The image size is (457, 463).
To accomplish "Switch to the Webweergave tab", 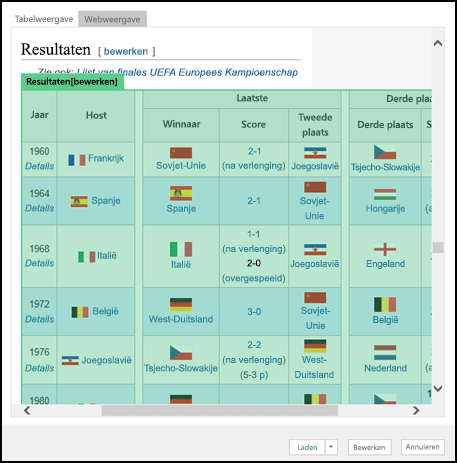I will click(x=112, y=19).
